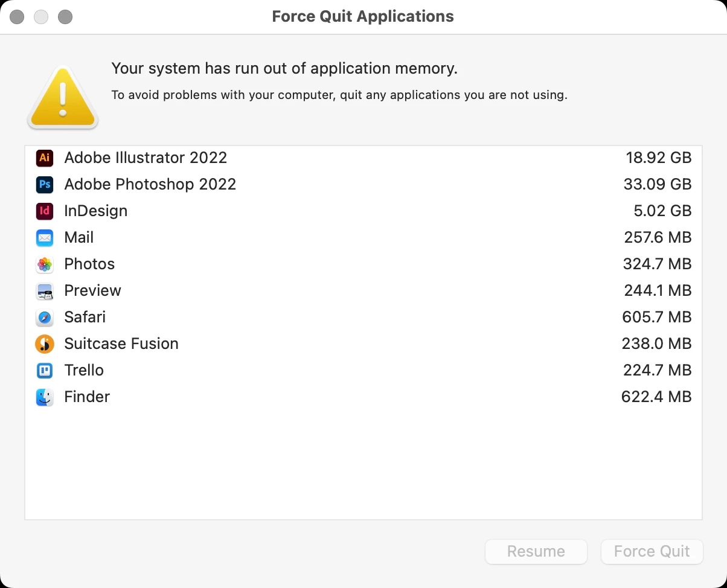The width and height of the screenshot is (727, 588).
Task: Select the Mail name in list
Action: (79, 237)
